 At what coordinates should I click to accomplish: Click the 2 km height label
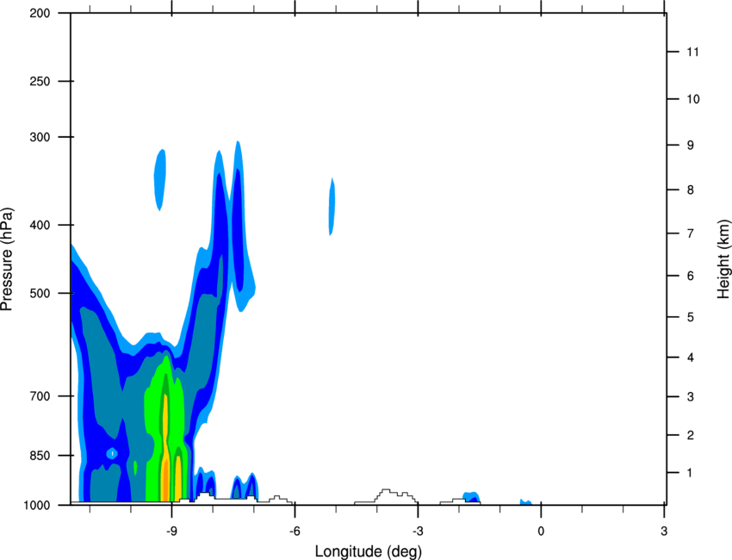(x=690, y=435)
